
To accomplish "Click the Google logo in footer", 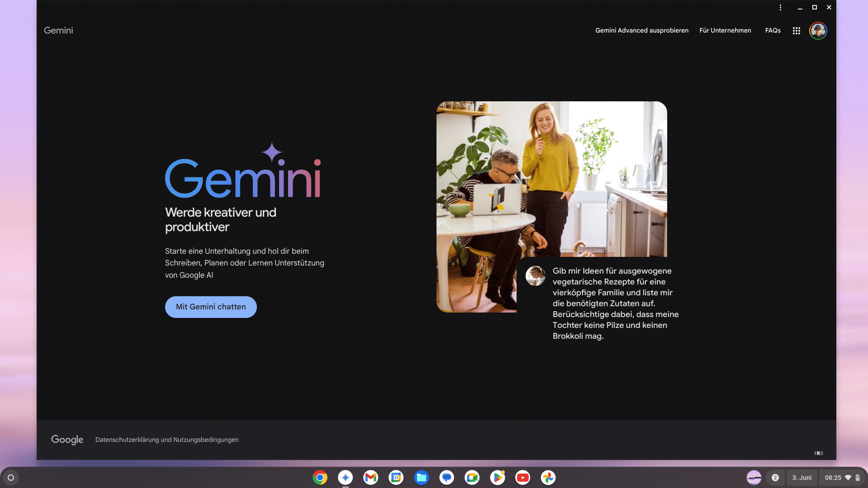I will point(67,440).
